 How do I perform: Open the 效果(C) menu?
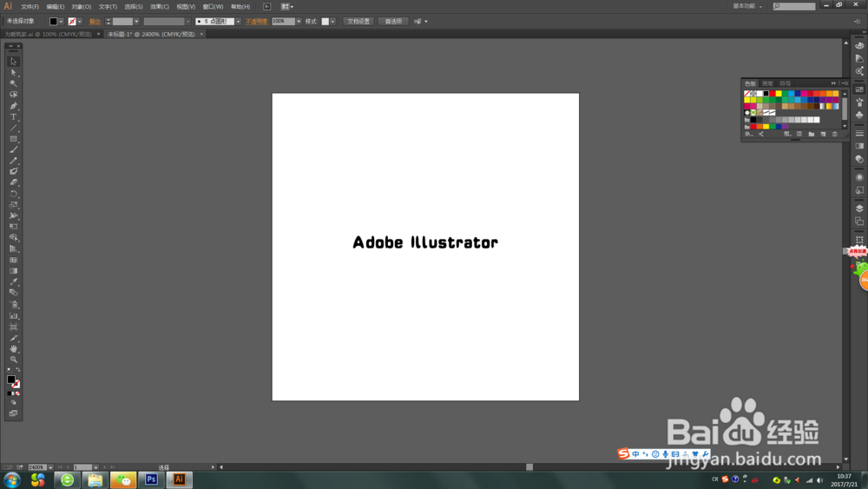pyautogui.click(x=160, y=7)
